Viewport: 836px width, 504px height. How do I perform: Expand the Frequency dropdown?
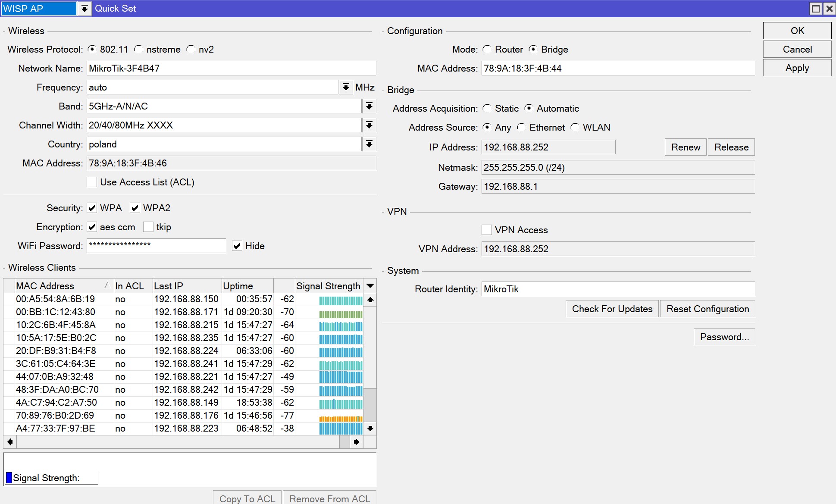[345, 88]
